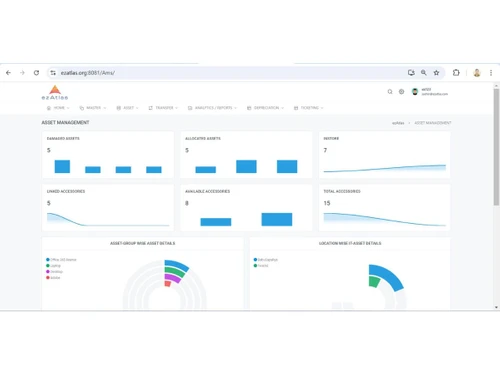Click the search icon in the app header

390,92
